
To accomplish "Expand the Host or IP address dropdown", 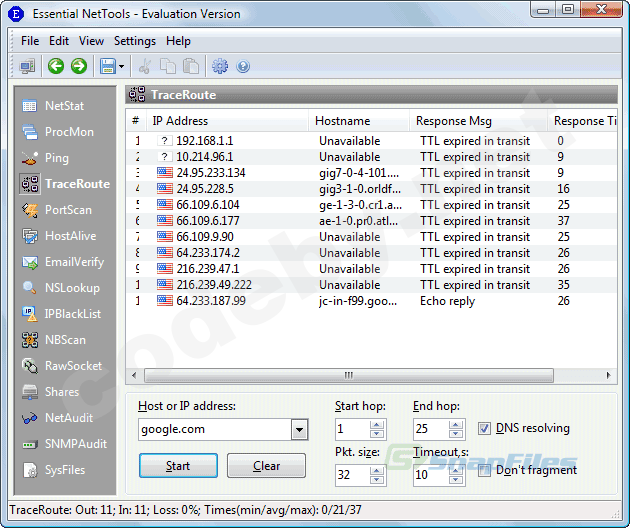I will point(299,430).
